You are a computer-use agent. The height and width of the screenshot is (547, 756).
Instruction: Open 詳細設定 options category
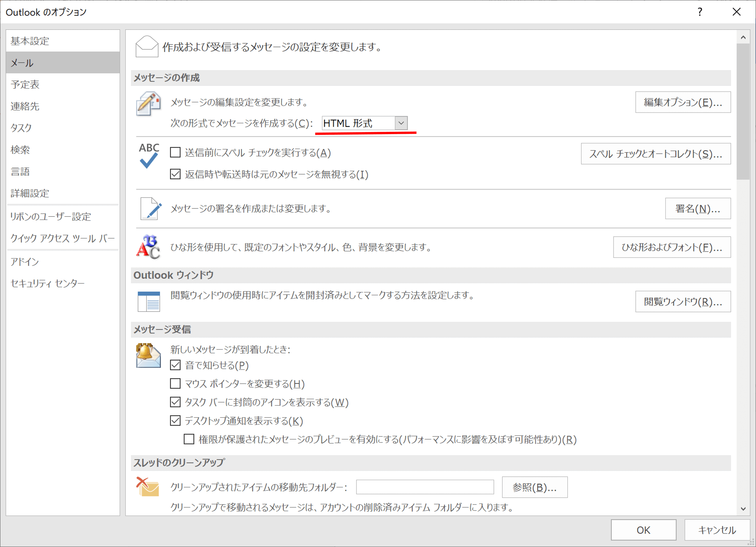tap(63, 193)
